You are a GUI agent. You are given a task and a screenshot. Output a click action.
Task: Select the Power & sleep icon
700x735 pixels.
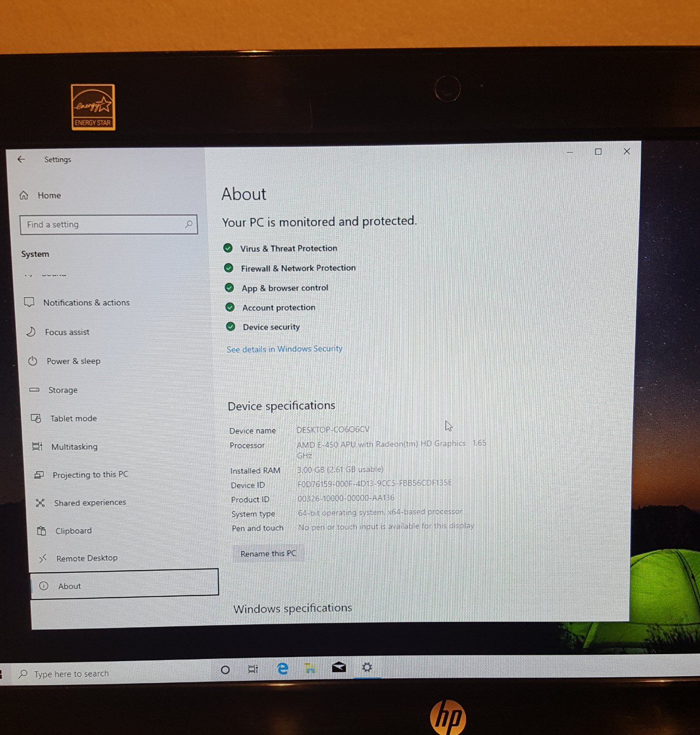click(x=32, y=361)
